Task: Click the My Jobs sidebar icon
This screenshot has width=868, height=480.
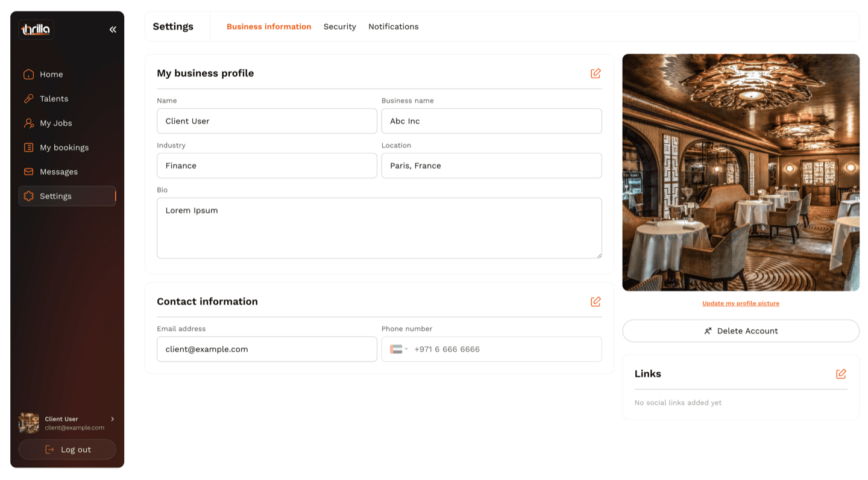Action: pos(28,123)
